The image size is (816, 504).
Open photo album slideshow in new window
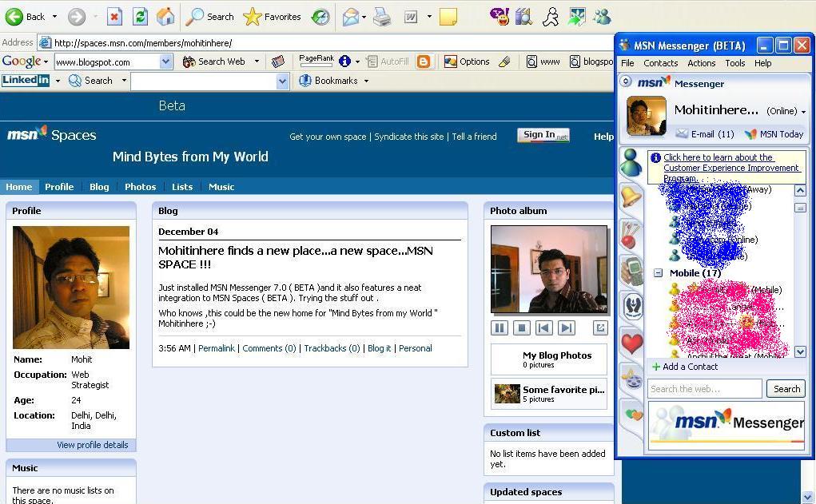pos(600,327)
